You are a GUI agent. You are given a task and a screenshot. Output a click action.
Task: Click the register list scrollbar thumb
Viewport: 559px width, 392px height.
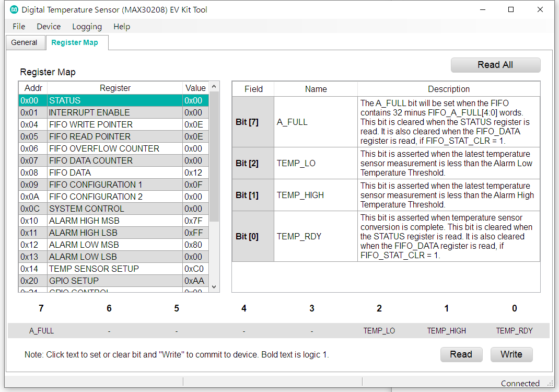tap(214, 156)
